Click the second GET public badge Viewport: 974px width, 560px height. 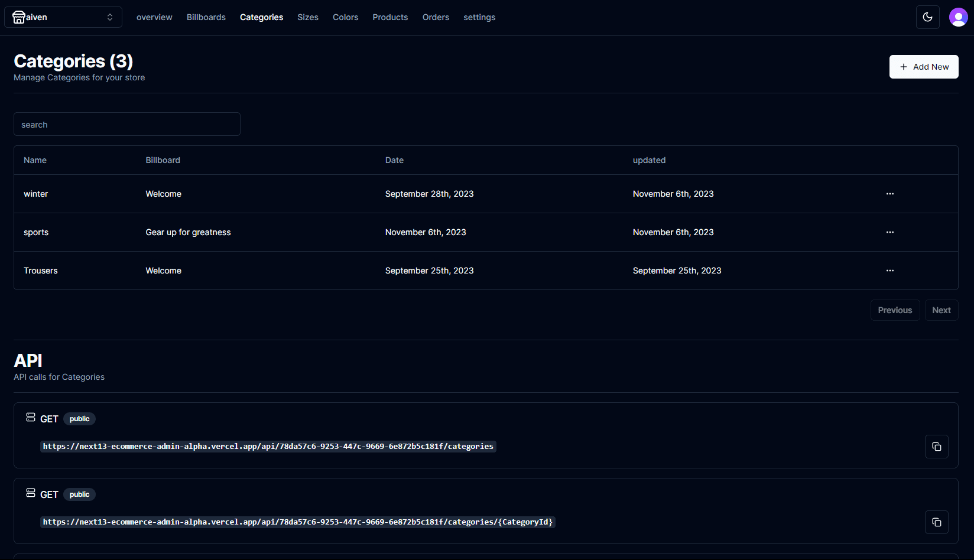pyautogui.click(x=79, y=494)
